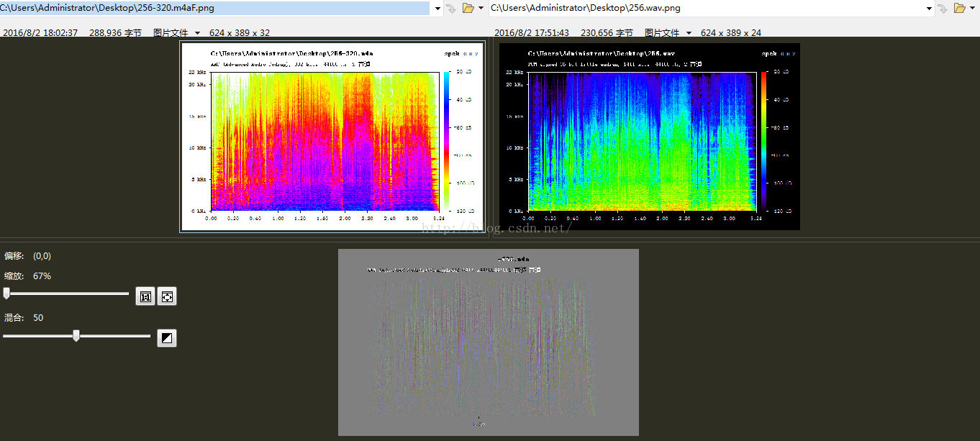Screen dimensions: 980x441
Task: Click the fit-to-window zoom button
Action: (167, 296)
